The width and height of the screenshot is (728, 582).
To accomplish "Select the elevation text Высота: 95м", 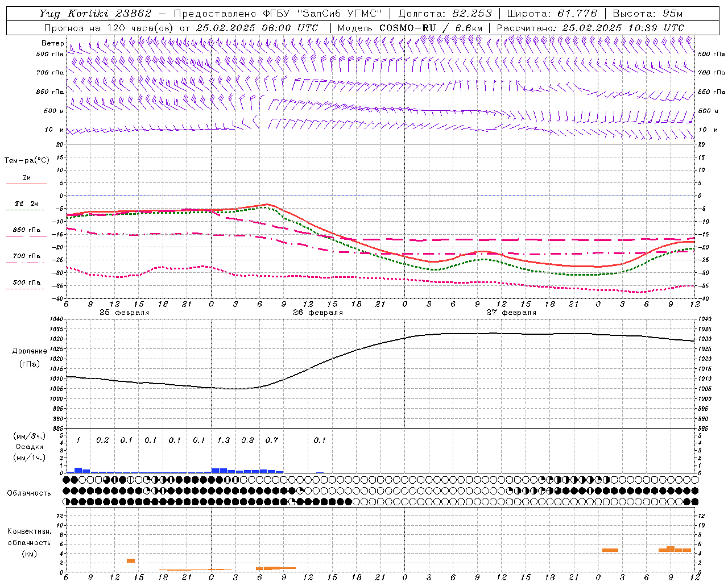I will pos(647,14).
